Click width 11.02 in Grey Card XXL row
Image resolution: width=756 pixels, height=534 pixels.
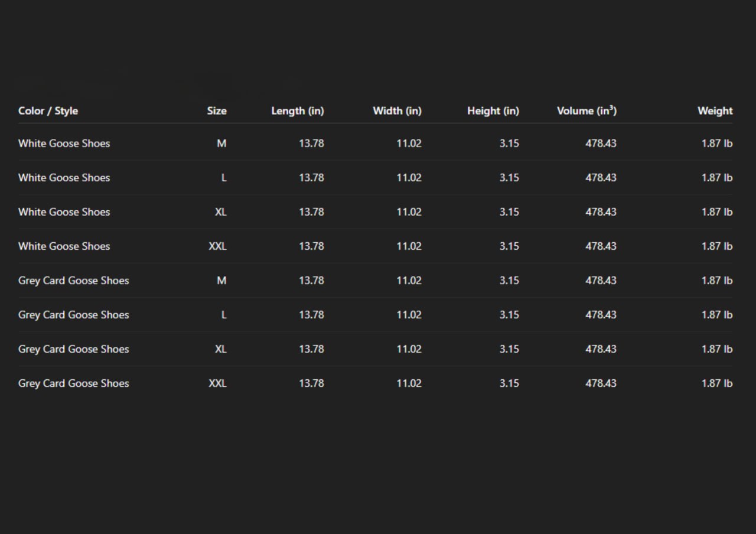tap(409, 383)
